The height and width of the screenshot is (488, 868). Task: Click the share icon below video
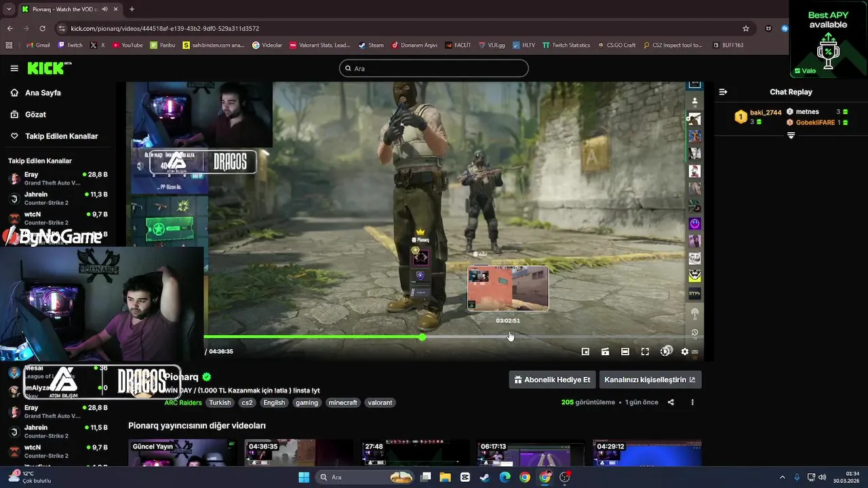point(671,402)
